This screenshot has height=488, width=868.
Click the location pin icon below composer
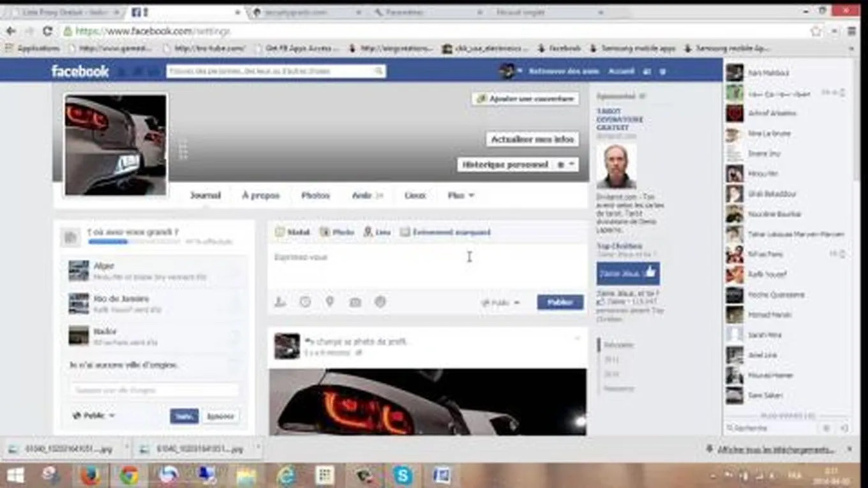[x=330, y=302]
